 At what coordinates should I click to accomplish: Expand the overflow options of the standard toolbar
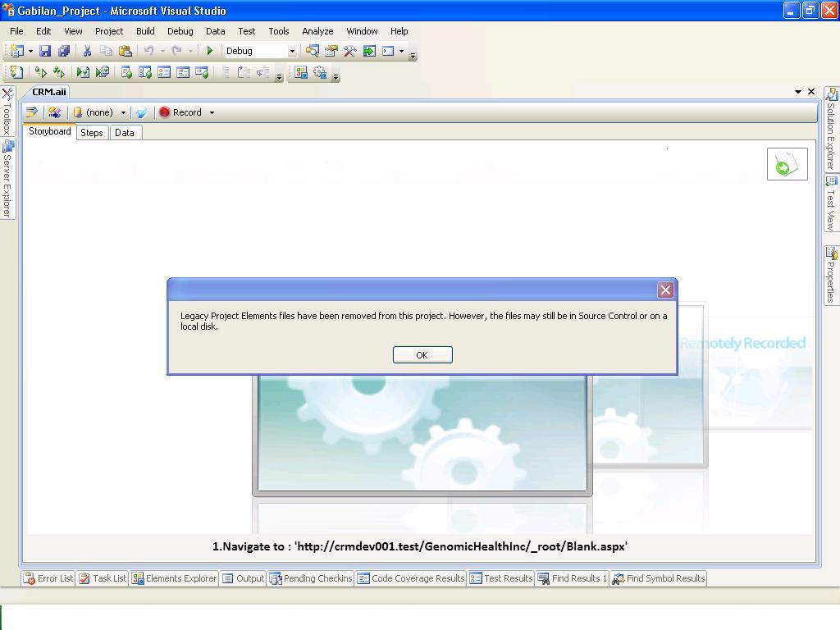413,54
